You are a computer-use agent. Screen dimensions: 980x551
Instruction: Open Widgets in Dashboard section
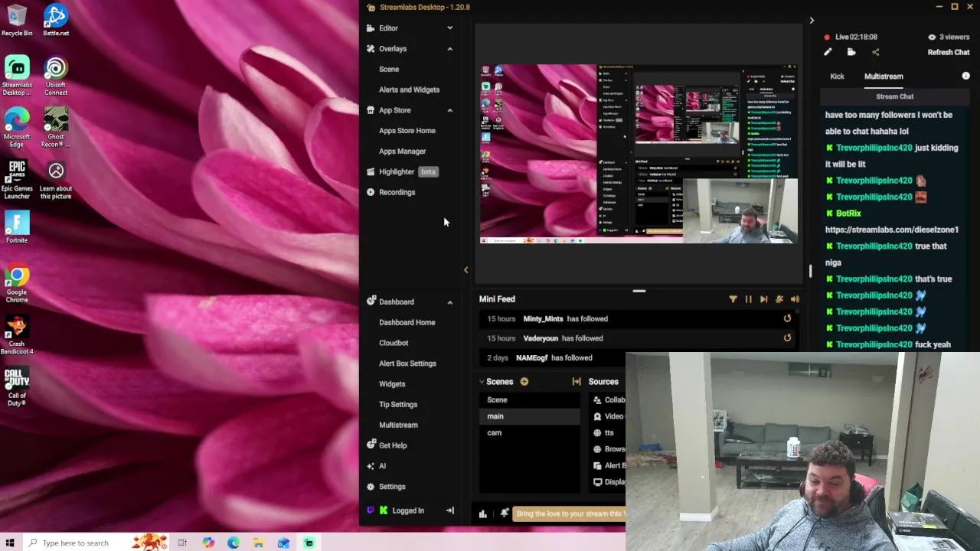coord(392,384)
